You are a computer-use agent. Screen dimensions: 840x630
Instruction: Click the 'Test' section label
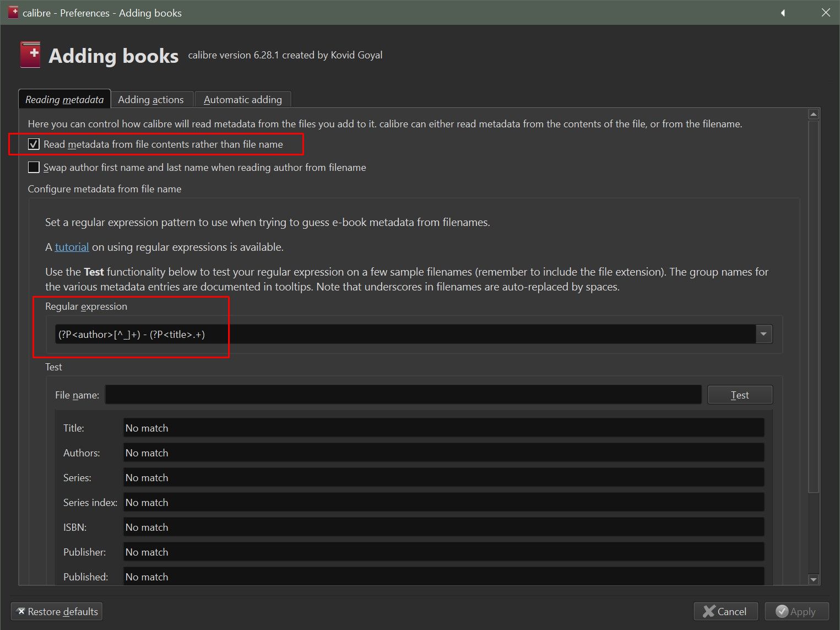[x=53, y=367]
